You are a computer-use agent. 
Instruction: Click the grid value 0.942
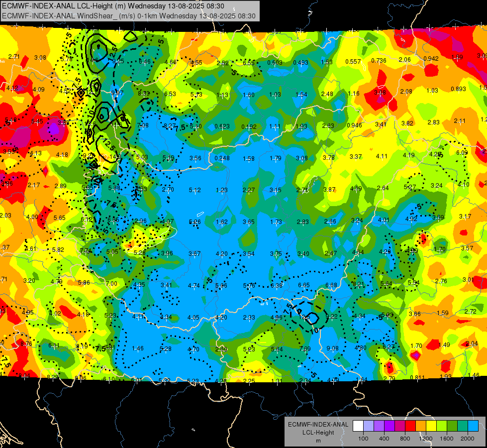(x=431, y=59)
